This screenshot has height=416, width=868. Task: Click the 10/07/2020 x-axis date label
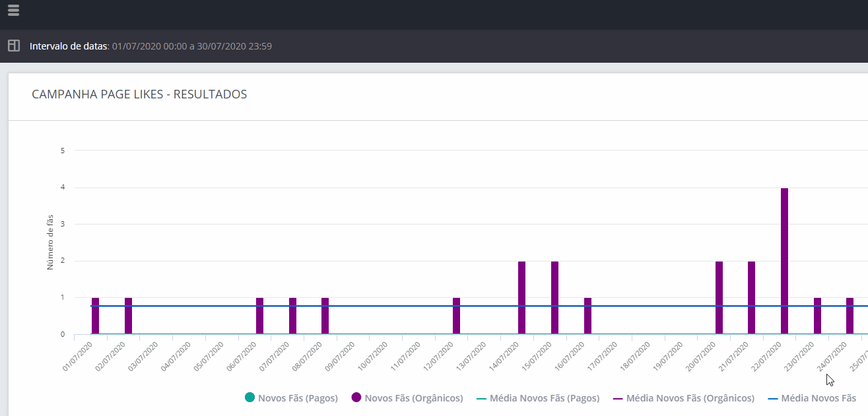click(374, 356)
